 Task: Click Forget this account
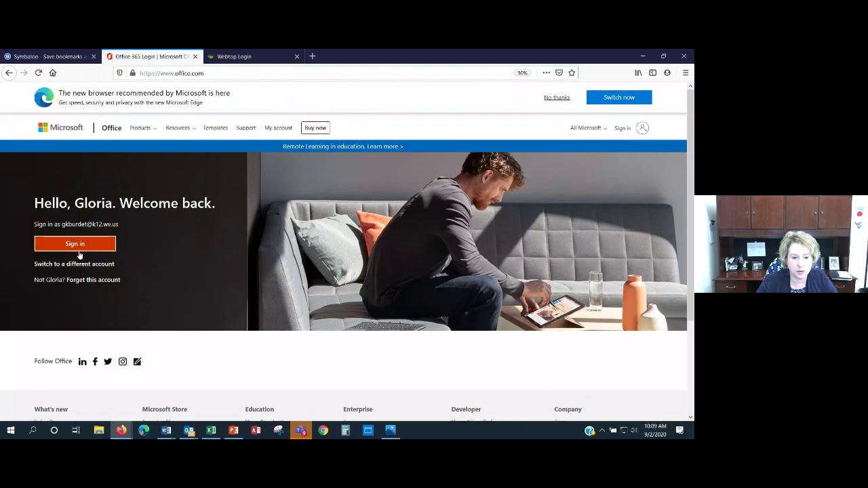94,280
